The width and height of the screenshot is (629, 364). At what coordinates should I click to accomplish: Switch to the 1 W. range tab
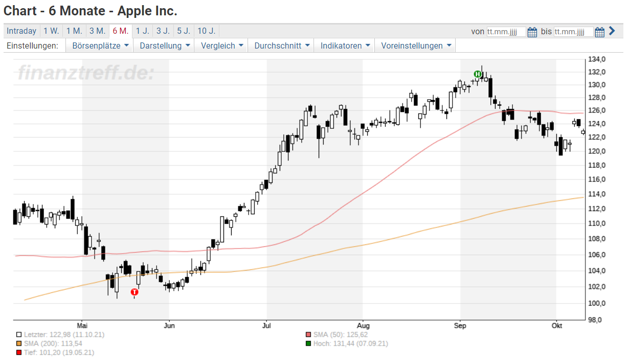[x=51, y=31]
